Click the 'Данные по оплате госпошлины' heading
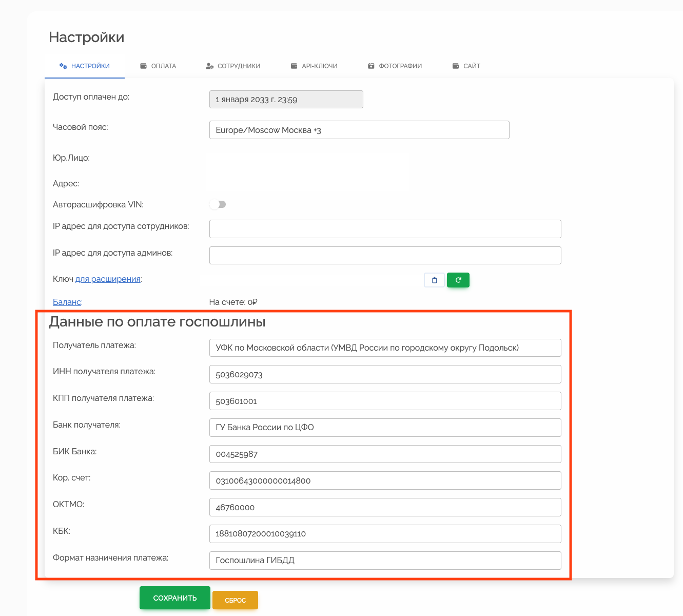This screenshot has height=616, width=683. (x=158, y=322)
